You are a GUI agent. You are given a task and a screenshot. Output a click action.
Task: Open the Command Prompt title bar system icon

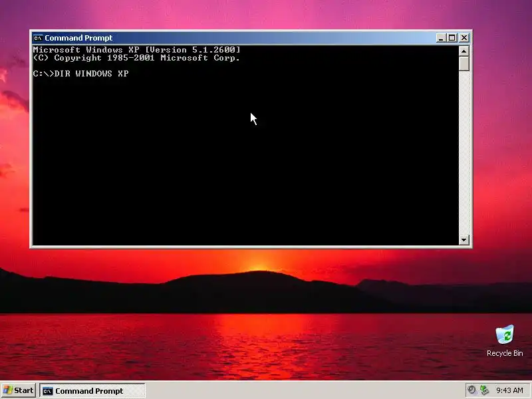tap(38, 38)
